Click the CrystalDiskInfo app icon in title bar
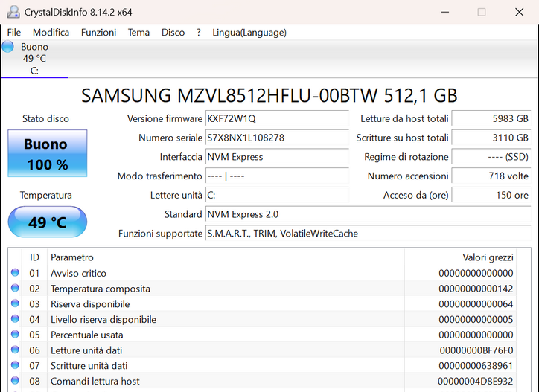The image size is (539, 392). 13,12
